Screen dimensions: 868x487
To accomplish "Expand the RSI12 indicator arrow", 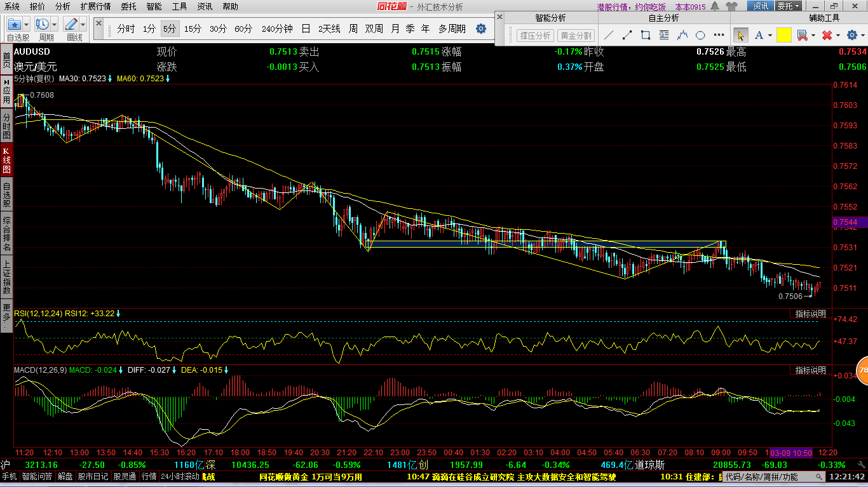I will pos(118,313).
